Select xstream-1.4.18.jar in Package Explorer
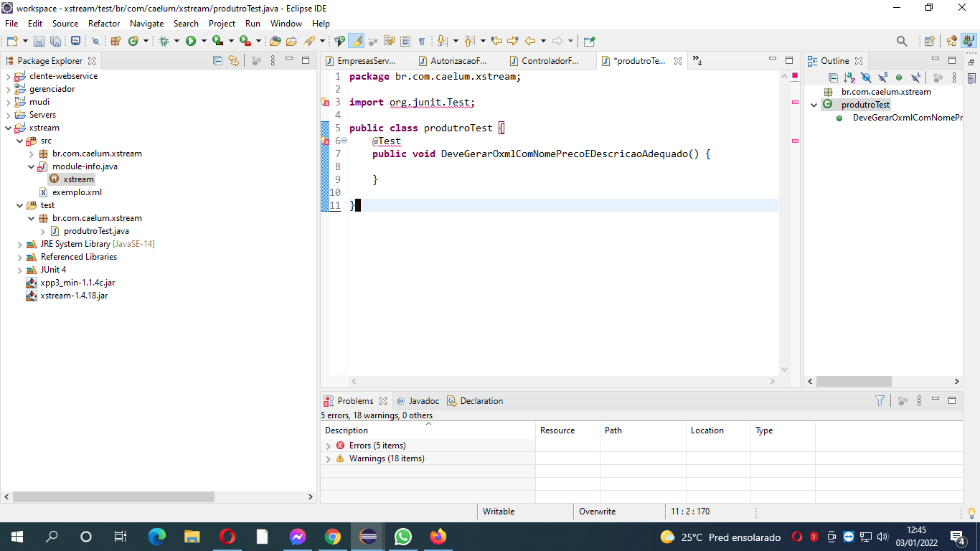The width and height of the screenshot is (980, 551). [x=74, y=296]
